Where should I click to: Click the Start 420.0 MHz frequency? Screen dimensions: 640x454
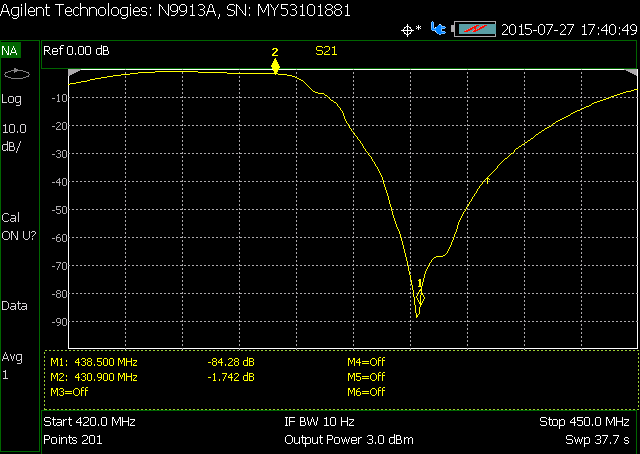click(x=90, y=422)
